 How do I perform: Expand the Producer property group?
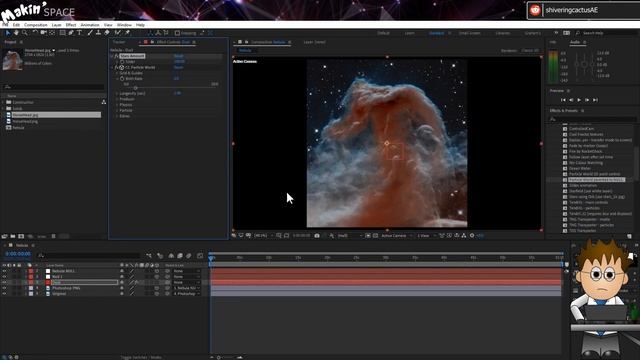point(117,99)
